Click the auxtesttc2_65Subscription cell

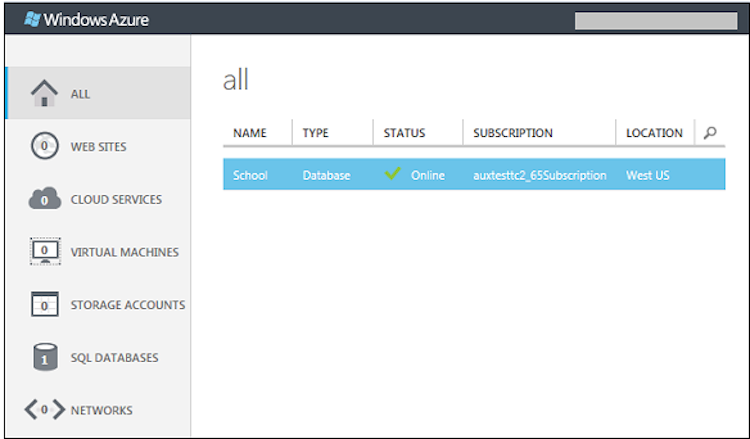tap(540, 176)
